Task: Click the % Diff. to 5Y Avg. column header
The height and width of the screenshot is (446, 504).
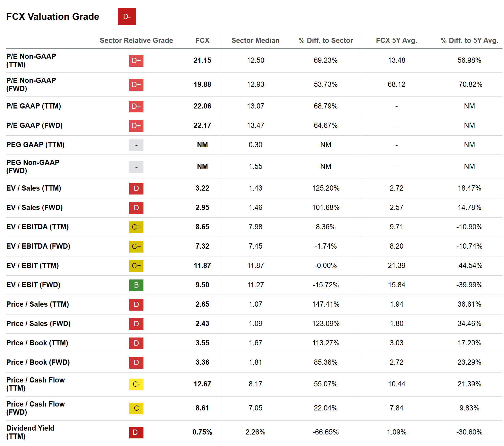Action: 469,41
